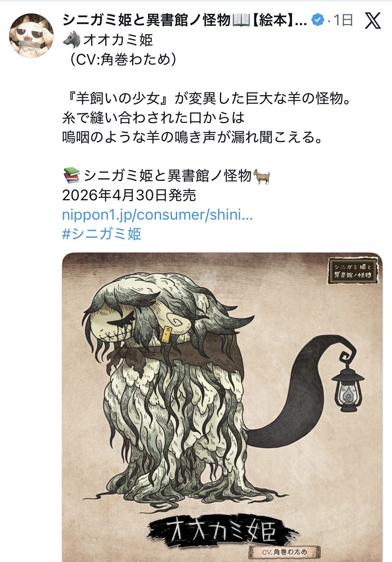This screenshot has width=392, height=562.
Task: Tap the goat emoji after 怪物
Action: tap(262, 176)
